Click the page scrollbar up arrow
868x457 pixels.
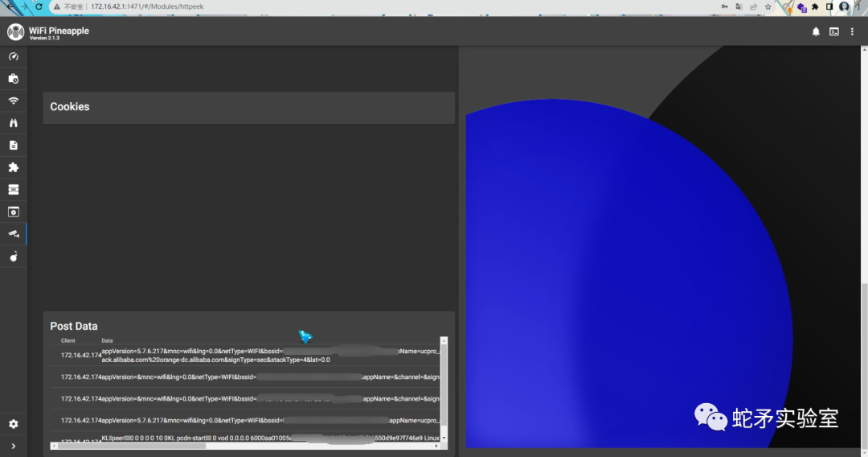point(864,49)
